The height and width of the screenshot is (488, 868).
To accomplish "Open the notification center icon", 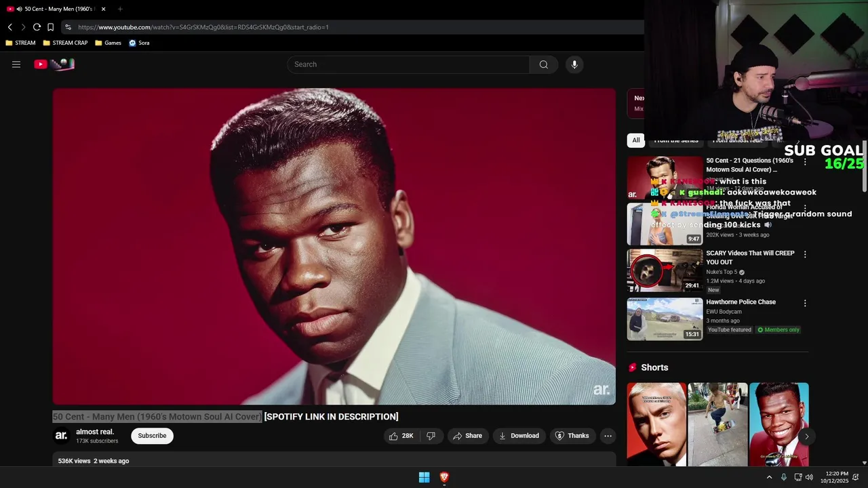I will (x=856, y=477).
